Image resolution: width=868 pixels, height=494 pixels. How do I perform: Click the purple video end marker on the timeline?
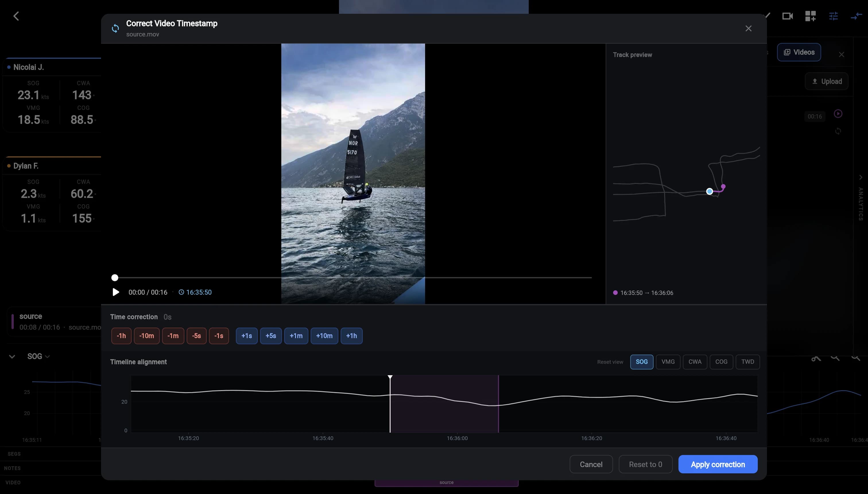(x=498, y=404)
